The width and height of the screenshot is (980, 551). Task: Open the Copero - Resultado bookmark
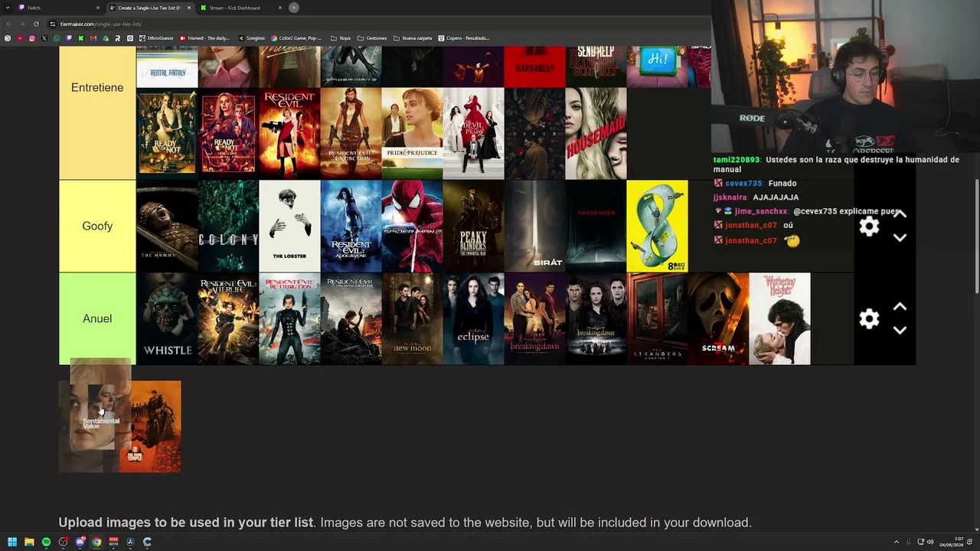464,38
